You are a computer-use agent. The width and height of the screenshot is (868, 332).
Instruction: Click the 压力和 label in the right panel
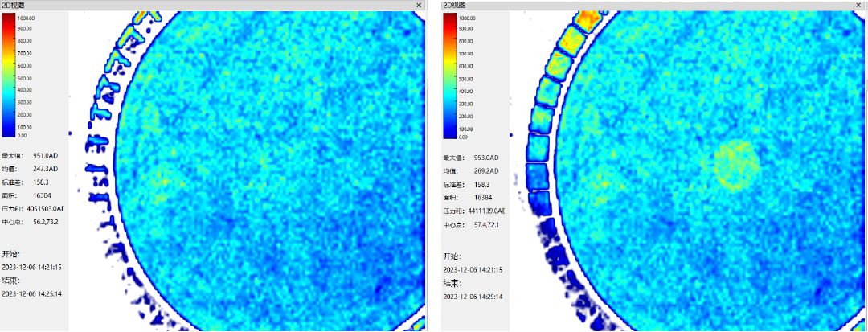pos(453,211)
